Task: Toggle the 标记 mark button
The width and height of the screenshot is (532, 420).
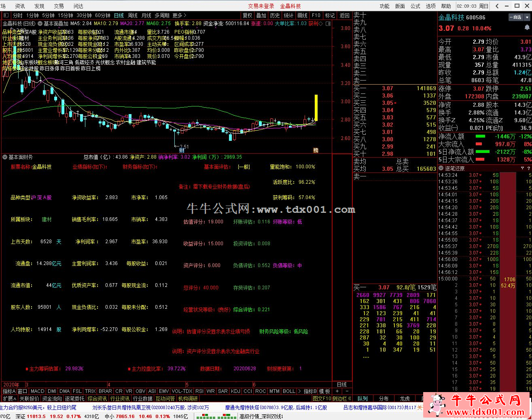Action: tap(330, 15)
